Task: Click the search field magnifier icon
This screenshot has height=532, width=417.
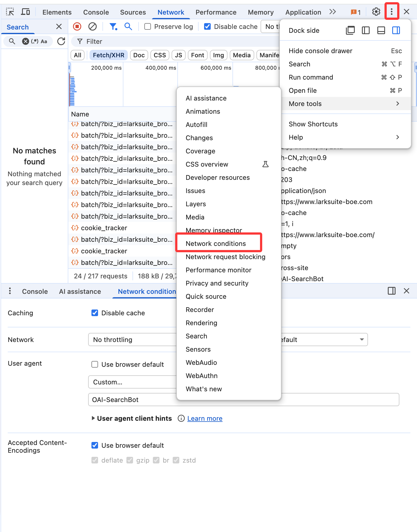Action: coord(12,41)
